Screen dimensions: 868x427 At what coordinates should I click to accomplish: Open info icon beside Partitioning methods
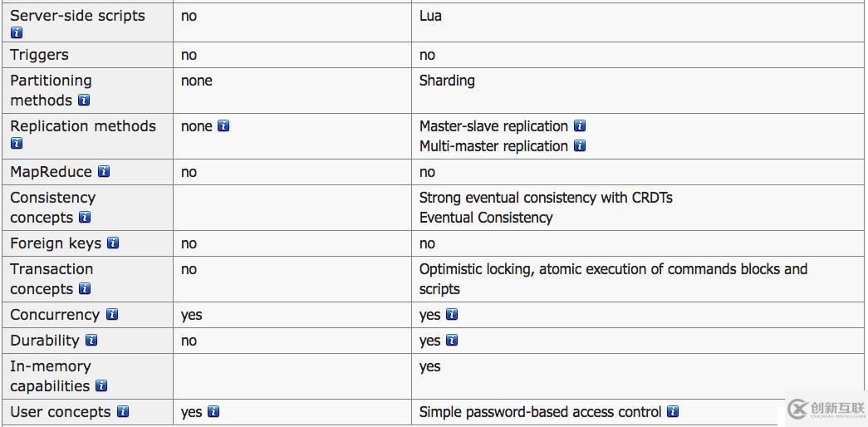coord(84,101)
